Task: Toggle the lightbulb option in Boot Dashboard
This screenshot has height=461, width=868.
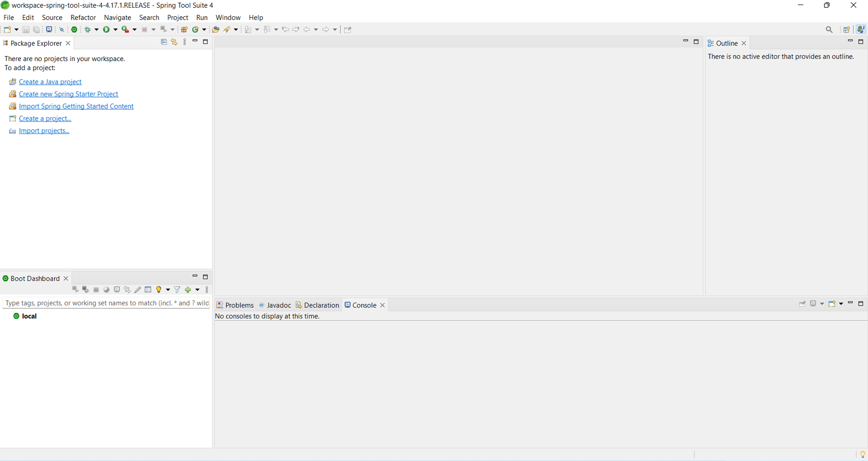Action: coord(159,290)
